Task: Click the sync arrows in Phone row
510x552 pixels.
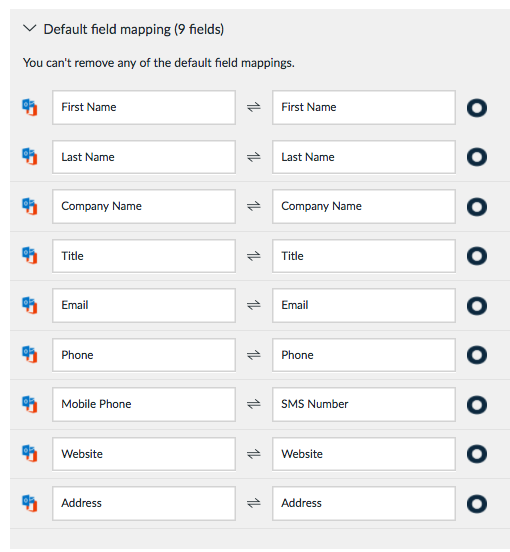Action: point(253,355)
